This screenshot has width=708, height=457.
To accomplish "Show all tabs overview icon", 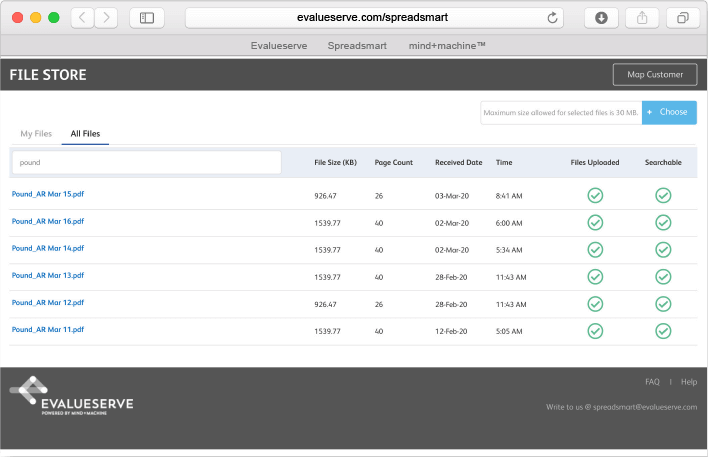I will click(683, 18).
